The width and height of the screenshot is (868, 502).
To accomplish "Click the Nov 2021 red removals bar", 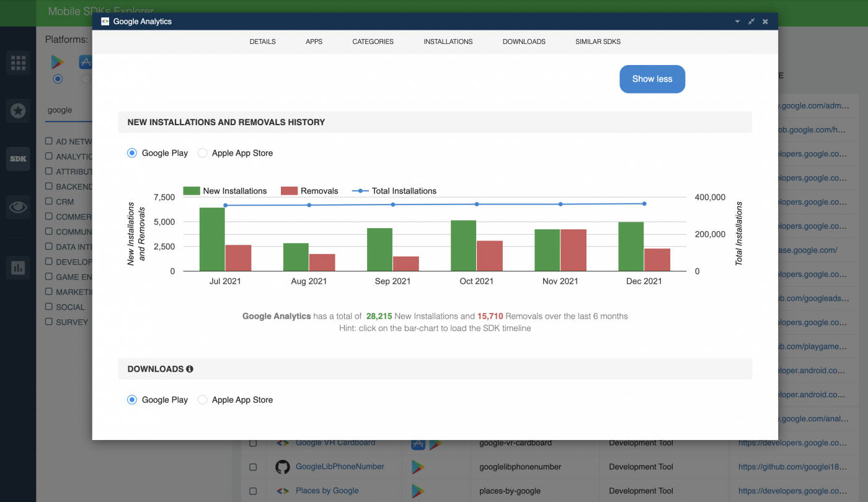I will [573, 250].
